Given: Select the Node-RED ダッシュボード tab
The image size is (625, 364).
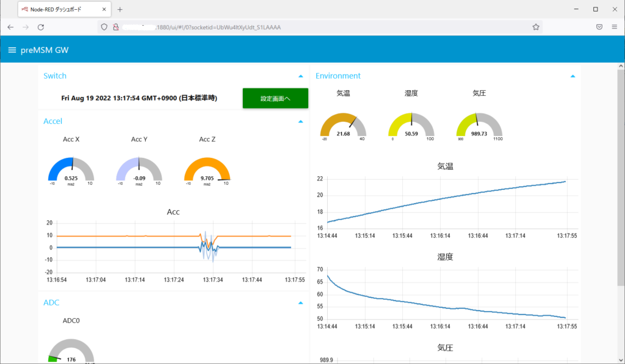Looking at the screenshot, I should pyautogui.click(x=60, y=10).
